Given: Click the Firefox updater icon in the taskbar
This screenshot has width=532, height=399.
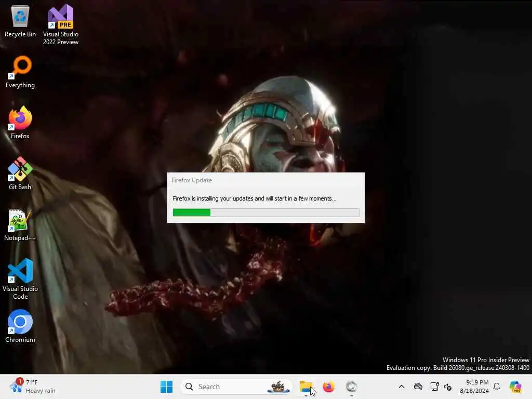Looking at the screenshot, I should [x=352, y=387].
